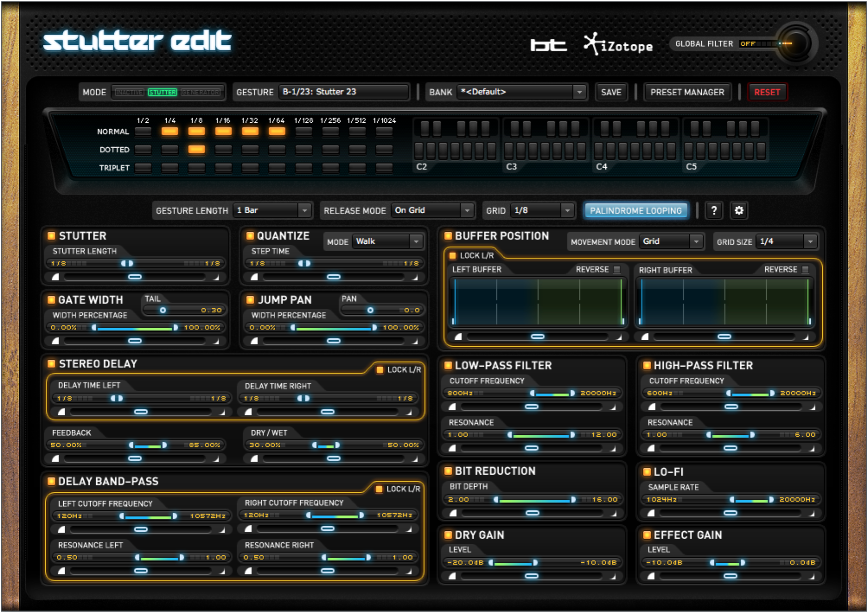
Task: Click the ramp-up curve icon under Stutter Length
Action: coord(55,277)
